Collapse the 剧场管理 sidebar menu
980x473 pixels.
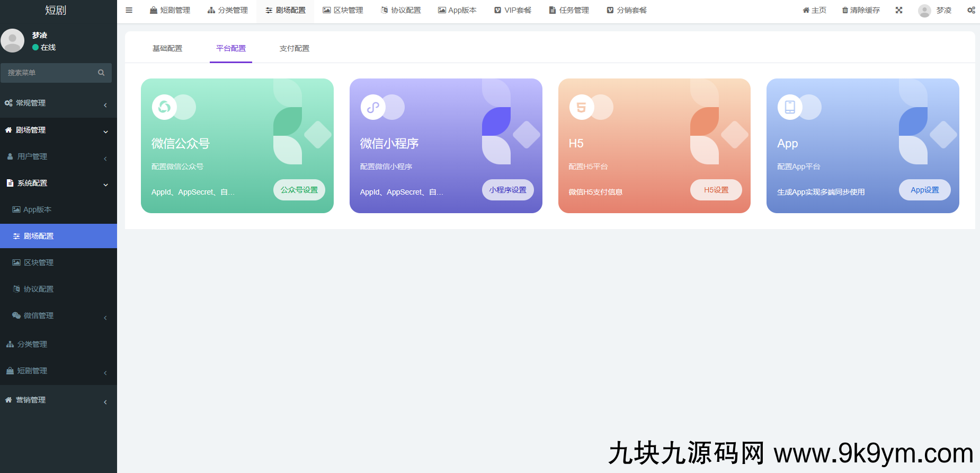tap(58, 130)
